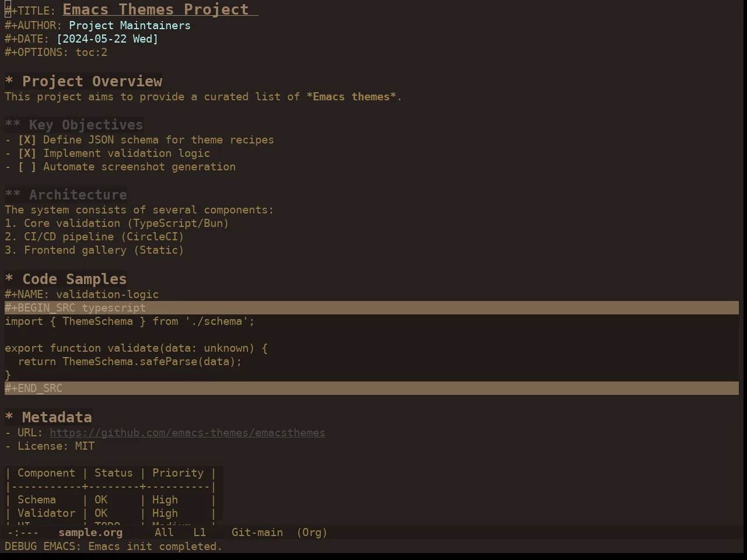The image size is (747, 560).
Task: Click the All buffer position indicator
Action: (164, 533)
